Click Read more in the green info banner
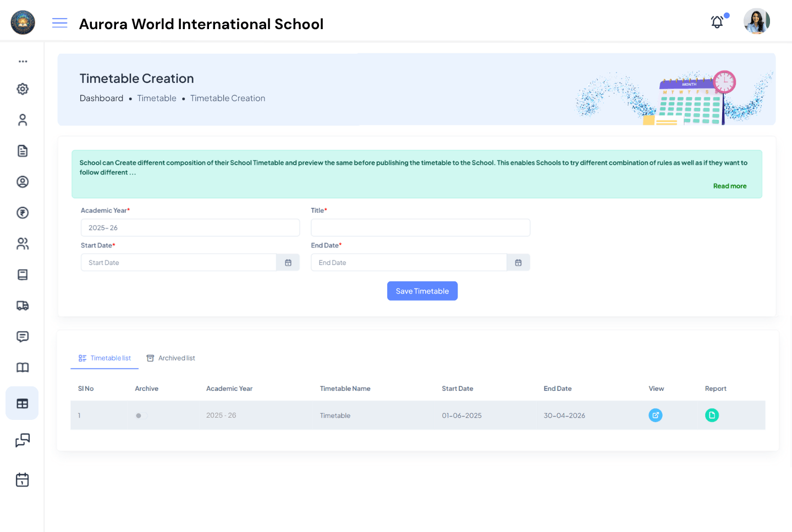792x532 pixels. tap(730, 186)
